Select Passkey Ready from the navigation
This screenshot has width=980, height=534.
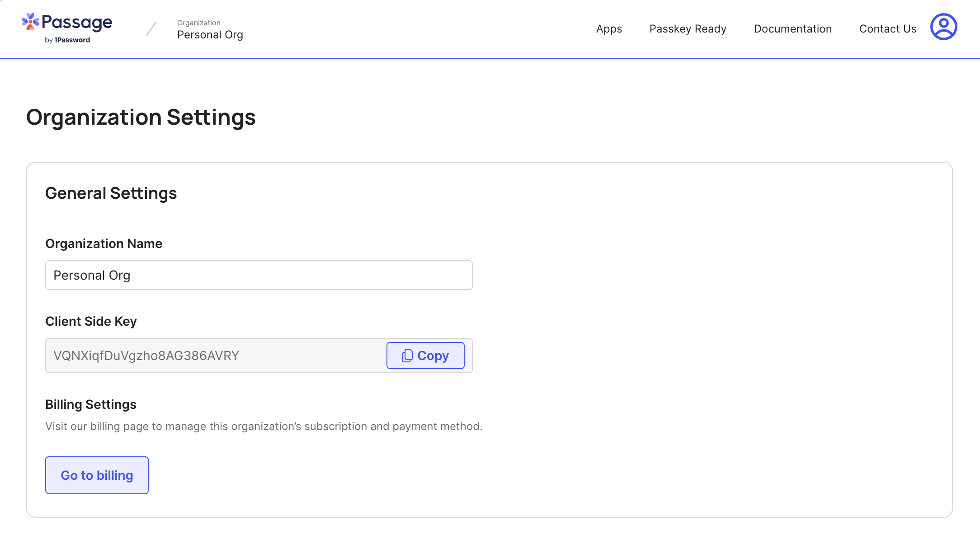pos(688,28)
